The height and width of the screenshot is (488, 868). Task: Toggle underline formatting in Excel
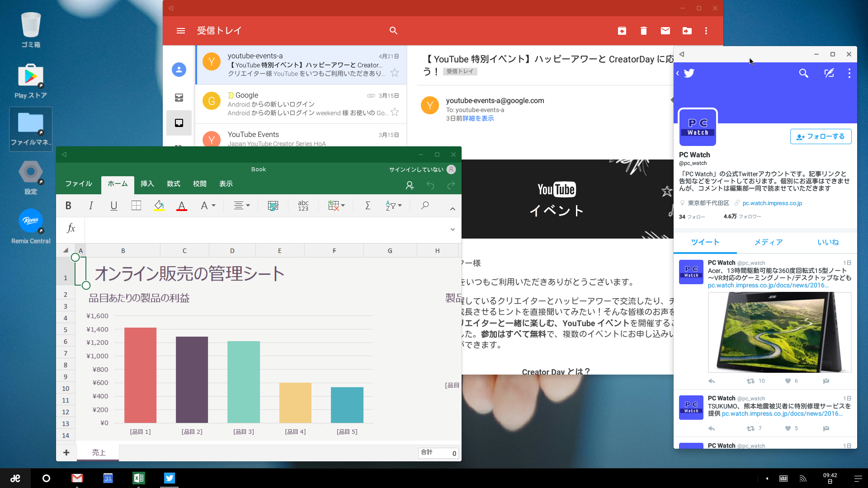[113, 206]
